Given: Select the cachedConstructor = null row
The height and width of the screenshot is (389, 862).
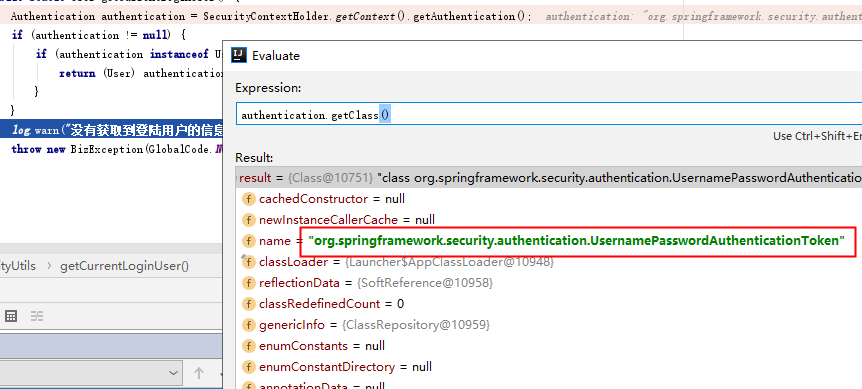Looking at the screenshot, I should pyautogui.click(x=549, y=199).
